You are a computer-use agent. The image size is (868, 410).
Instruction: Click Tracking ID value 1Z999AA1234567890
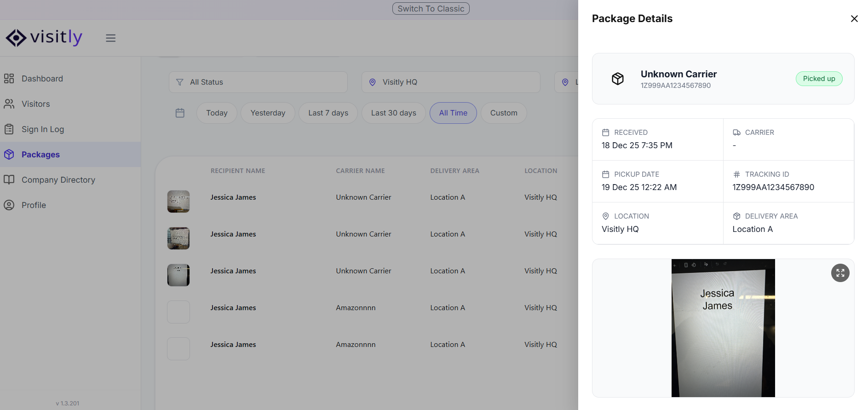coord(773,187)
